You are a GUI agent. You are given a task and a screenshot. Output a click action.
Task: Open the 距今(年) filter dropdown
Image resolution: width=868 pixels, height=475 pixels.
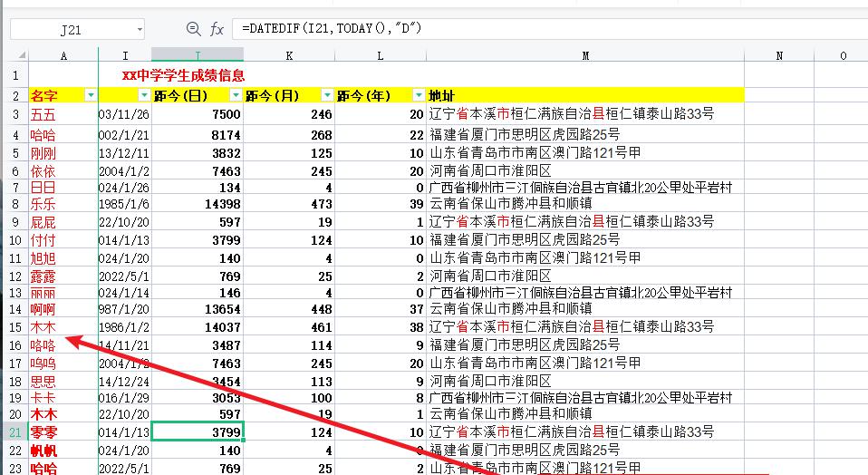[419, 95]
